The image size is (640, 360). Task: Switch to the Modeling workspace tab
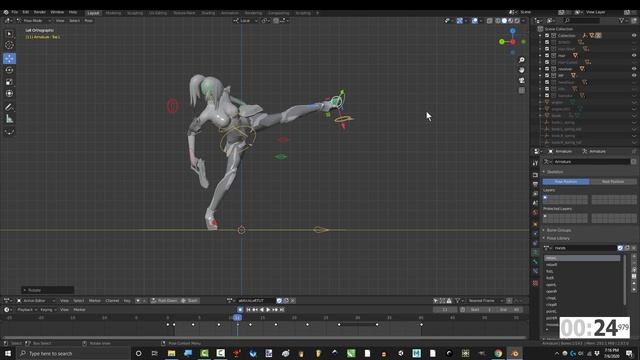point(113,13)
